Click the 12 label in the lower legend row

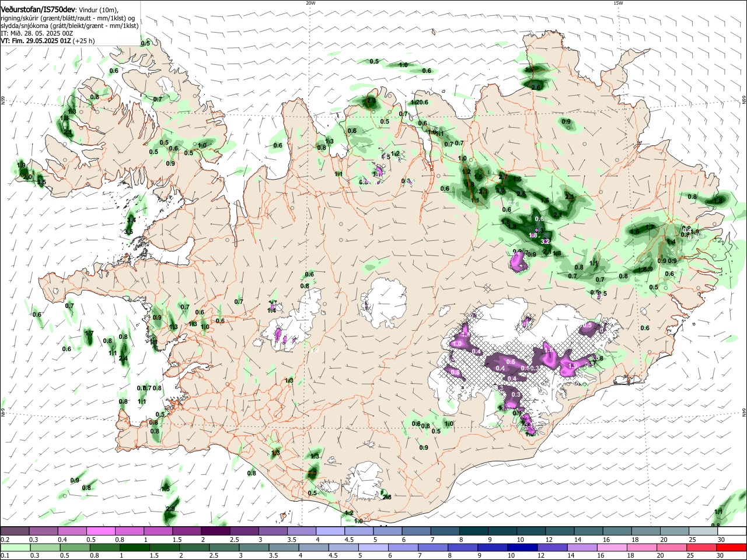coord(540,556)
